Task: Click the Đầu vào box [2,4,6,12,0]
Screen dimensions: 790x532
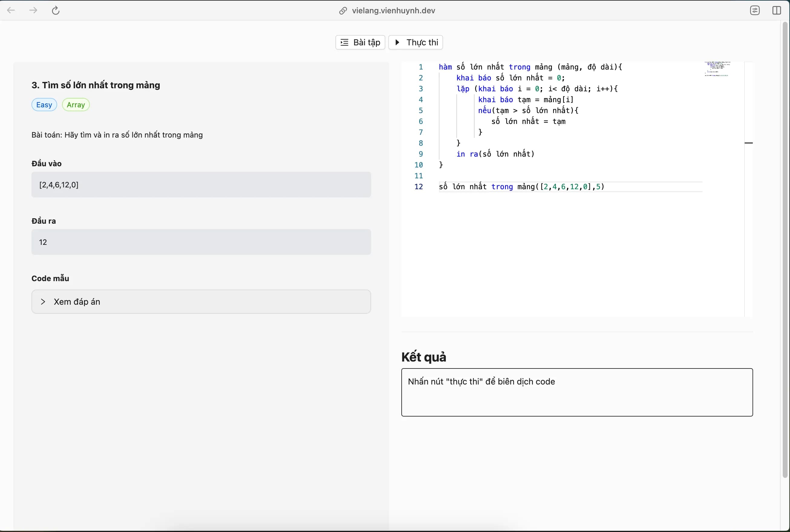Action: click(201, 185)
